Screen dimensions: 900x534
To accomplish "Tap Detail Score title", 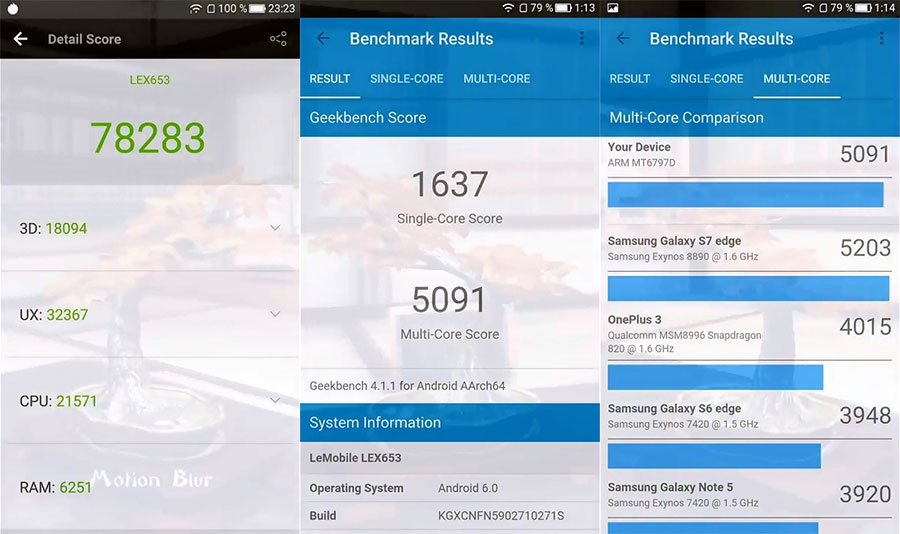I will (84, 39).
